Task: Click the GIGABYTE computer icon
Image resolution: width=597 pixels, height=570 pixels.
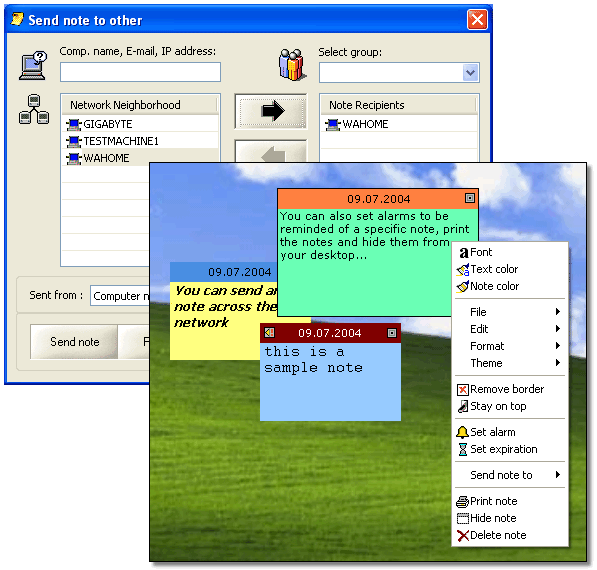Action: pos(73,124)
